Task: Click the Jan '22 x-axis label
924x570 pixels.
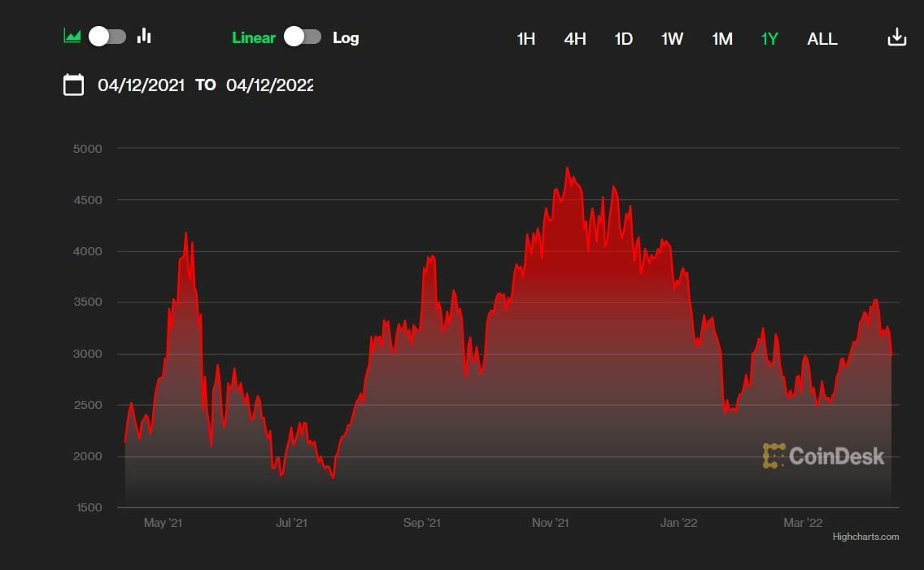Action: click(678, 523)
